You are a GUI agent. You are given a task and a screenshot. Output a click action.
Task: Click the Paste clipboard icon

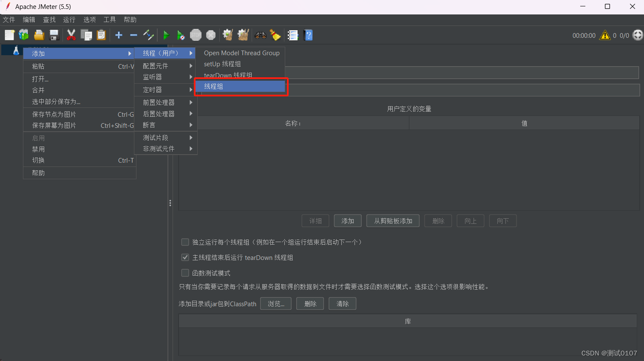(101, 35)
